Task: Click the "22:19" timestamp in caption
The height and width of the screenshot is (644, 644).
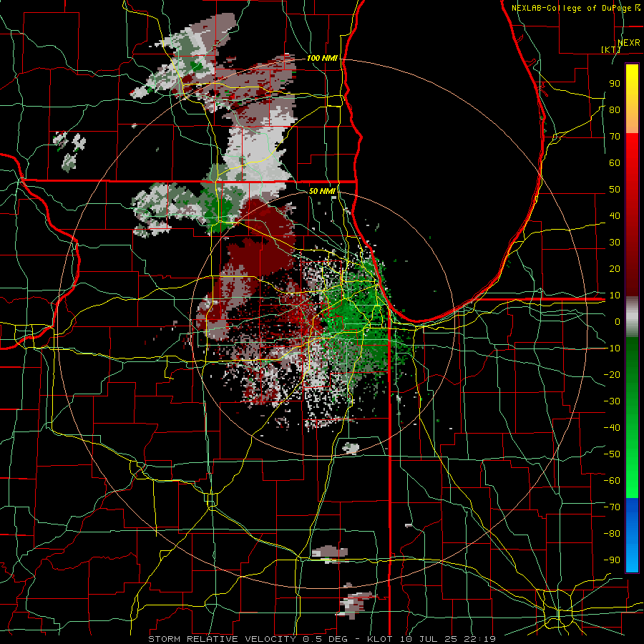Action: pyautogui.click(x=479, y=639)
